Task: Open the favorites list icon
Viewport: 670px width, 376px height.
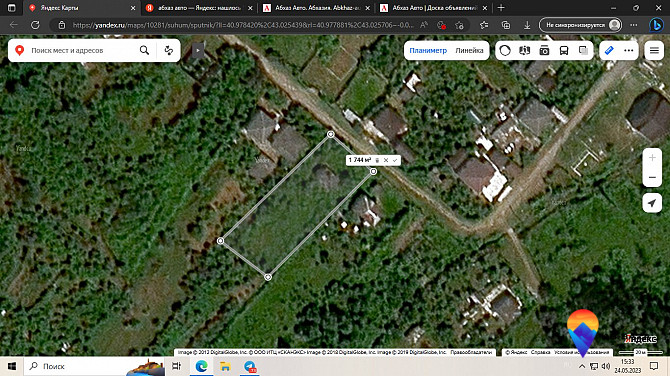Action: [484, 25]
